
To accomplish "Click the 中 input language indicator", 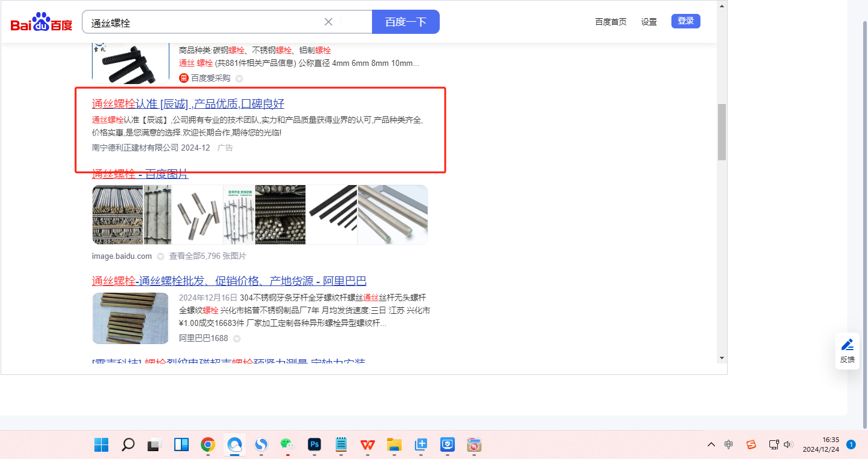I will [729, 444].
